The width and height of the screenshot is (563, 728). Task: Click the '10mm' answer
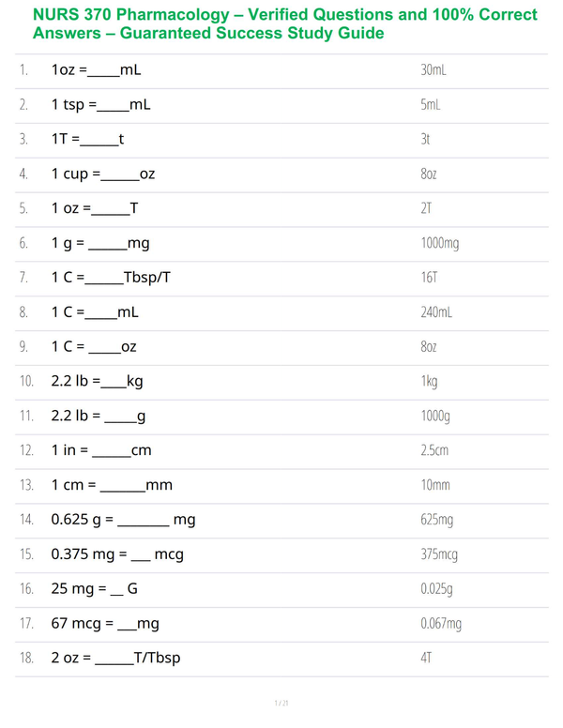[435, 485]
